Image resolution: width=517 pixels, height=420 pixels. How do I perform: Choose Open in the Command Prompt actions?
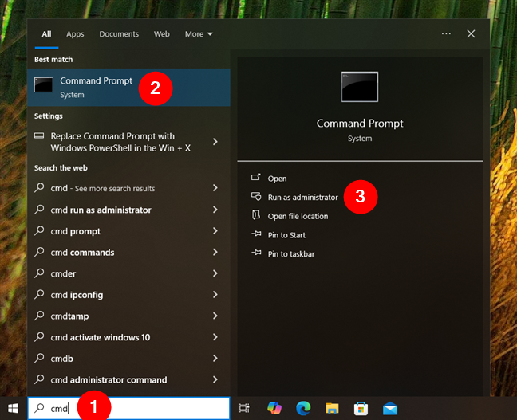[277, 179]
